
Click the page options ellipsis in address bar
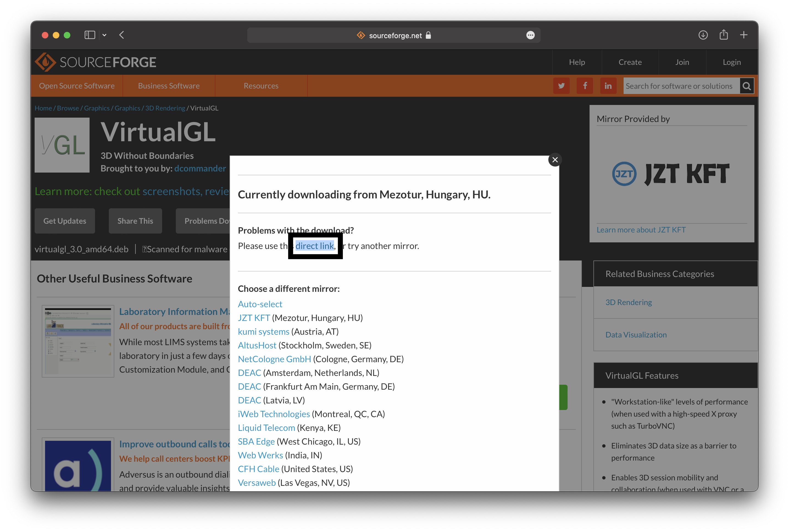(530, 35)
